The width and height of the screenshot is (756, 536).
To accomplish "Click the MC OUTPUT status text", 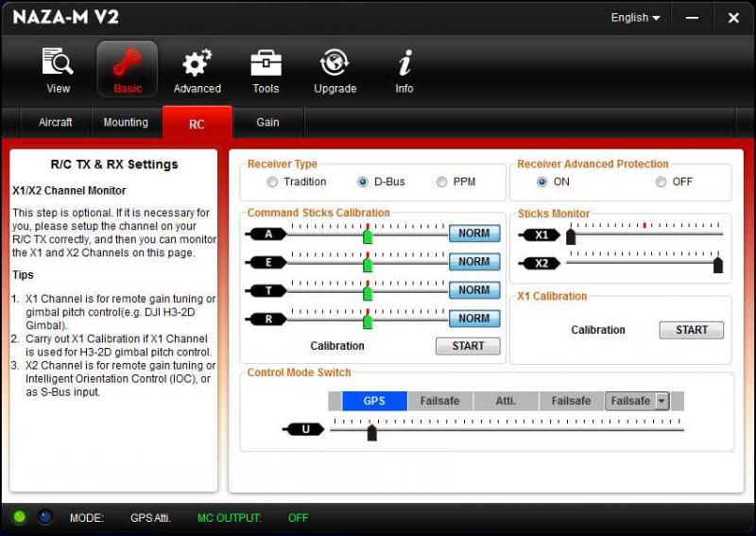I will (229, 518).
